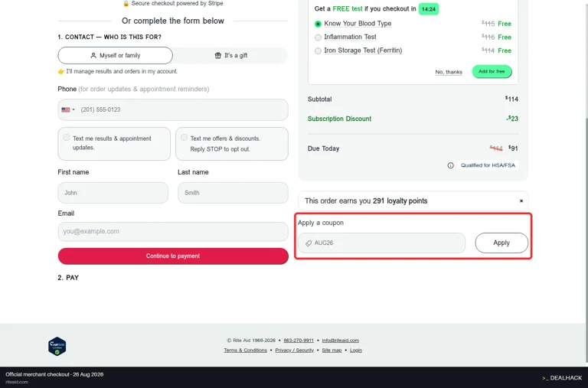Click the certified security badge icon
588x388 pixels.
point(57,347)
